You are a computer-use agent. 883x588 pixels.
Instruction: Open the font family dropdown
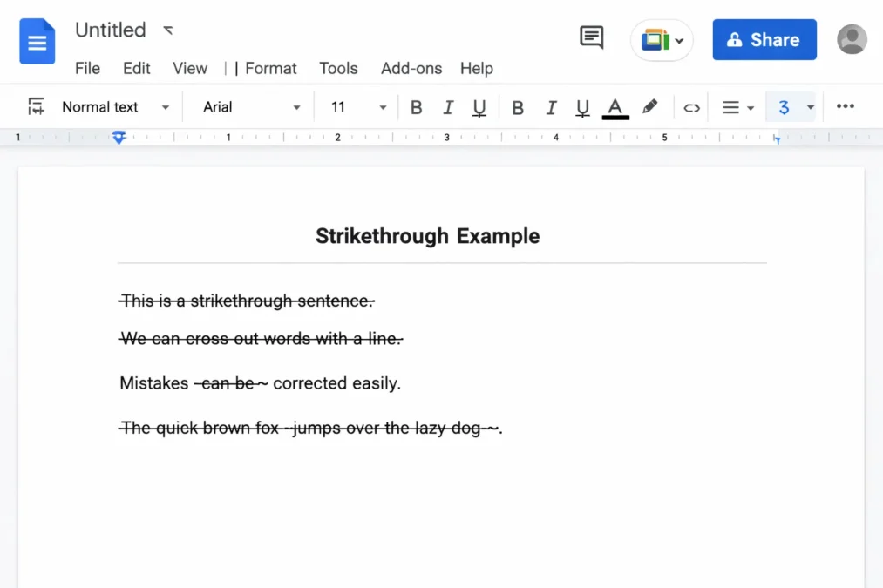(x=248, y=106)
